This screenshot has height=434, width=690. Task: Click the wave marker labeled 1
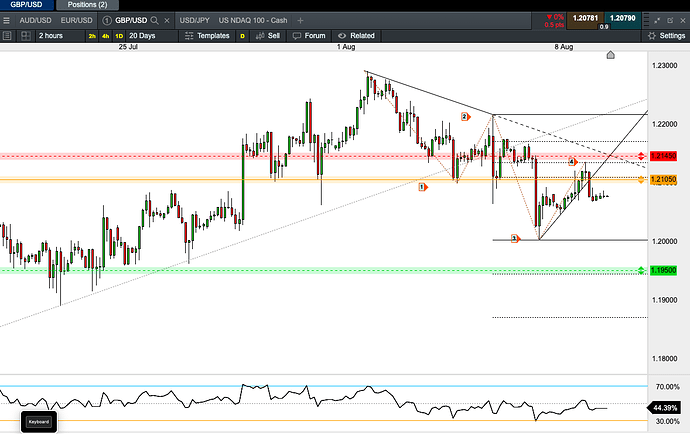coord(422,186)
